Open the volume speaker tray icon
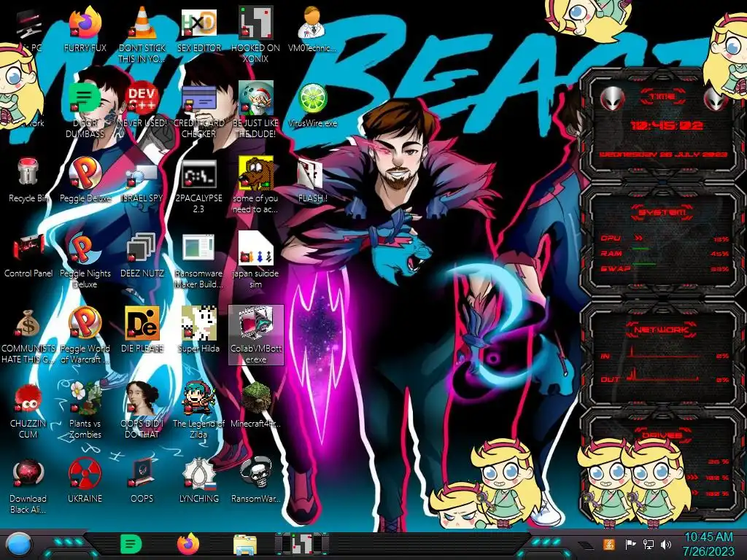The image size is (747, 560). tap(666, 544)
